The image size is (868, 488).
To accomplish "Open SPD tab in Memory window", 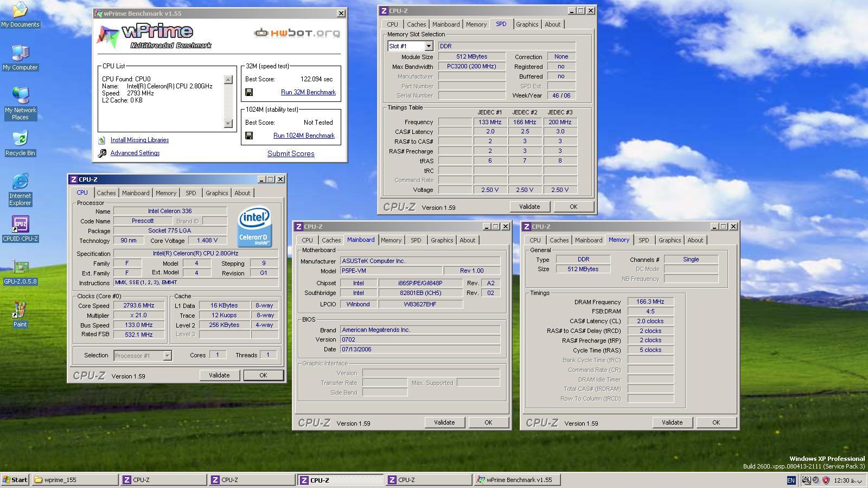I will click(643, 240).
